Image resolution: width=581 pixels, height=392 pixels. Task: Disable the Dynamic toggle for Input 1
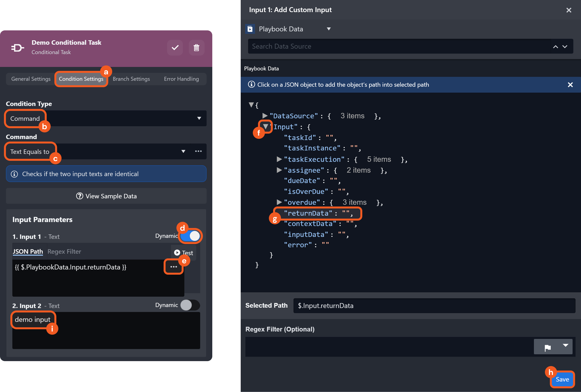[x=191, y=236]
